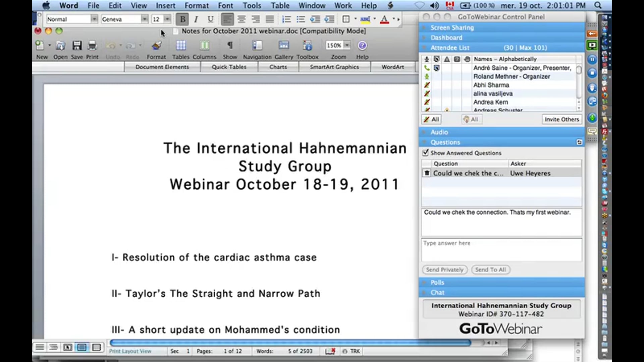This screenshot has height=362, width=644.
Task: Click the GoToWebinar pause screen sharing icon
Action: pos(592,59)
